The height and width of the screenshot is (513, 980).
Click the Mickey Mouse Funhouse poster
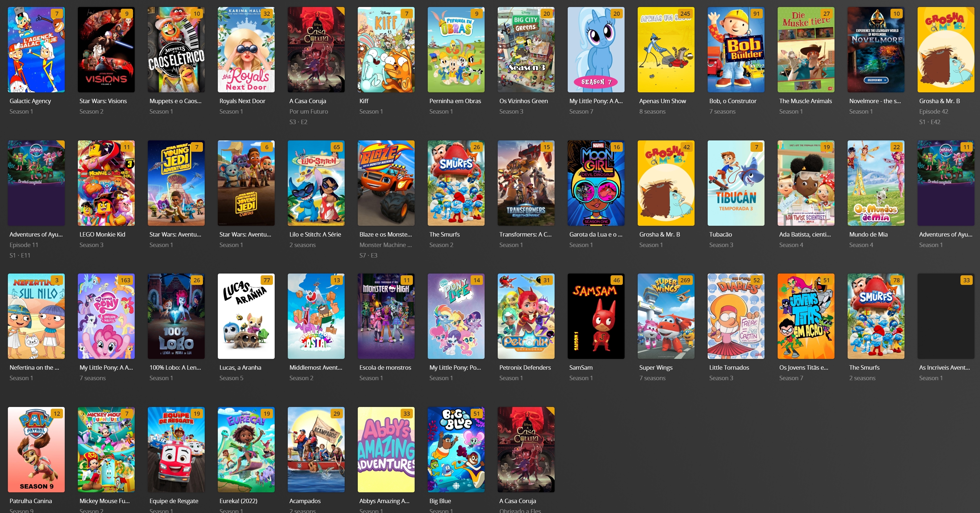pyautogui.click(x=106, y=449)
